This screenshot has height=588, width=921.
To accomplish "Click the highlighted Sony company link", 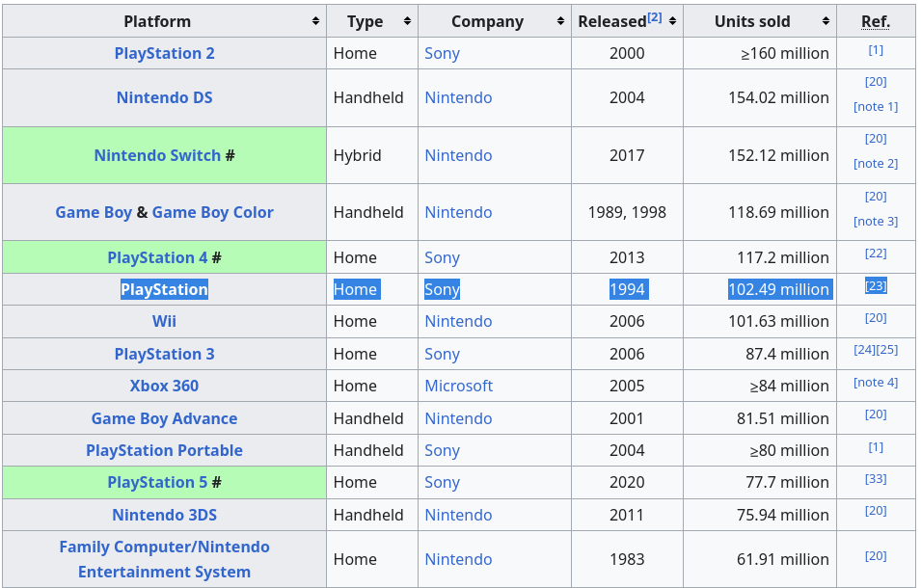I will point(443,289).
